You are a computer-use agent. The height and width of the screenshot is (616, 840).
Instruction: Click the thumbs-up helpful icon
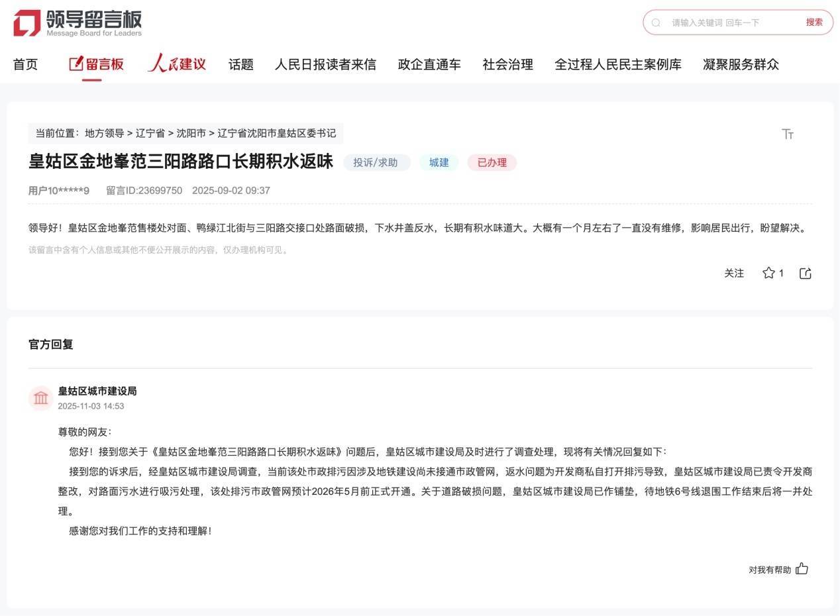pos(802,569)
